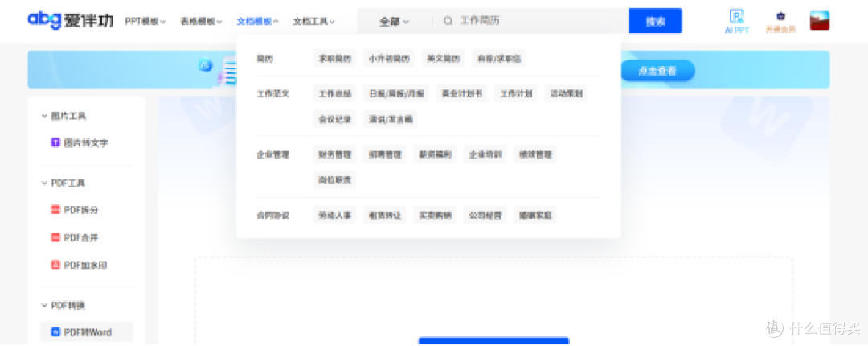This screenshot has height=346, width=868.
Task: Click the 合同协议 row heading
Action: tap(273, 215)
